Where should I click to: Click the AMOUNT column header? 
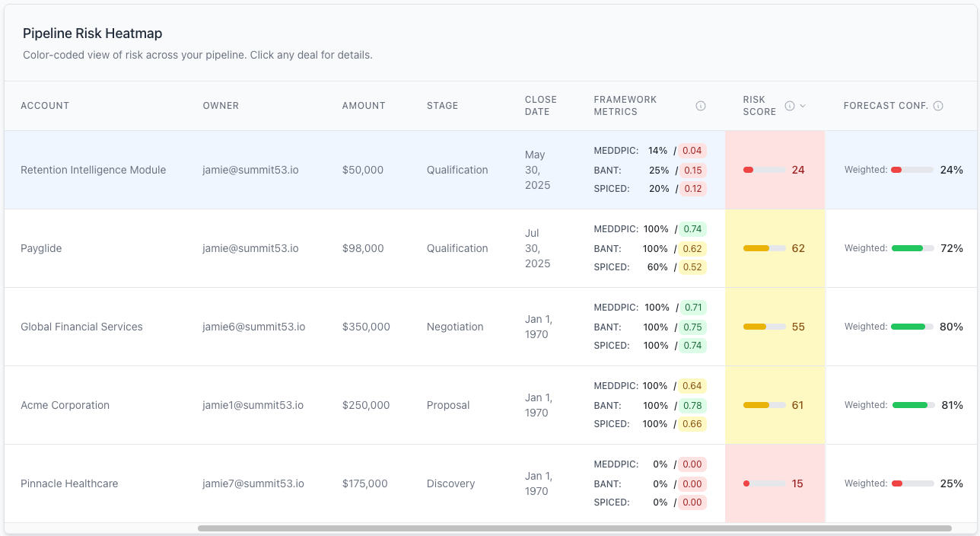click(364, 106)
